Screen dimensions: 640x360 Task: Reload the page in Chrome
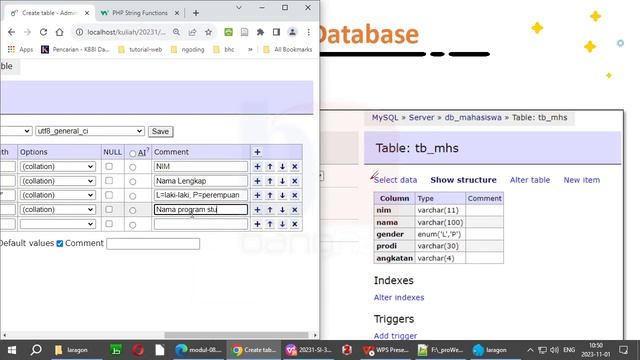tap(43, 32)
